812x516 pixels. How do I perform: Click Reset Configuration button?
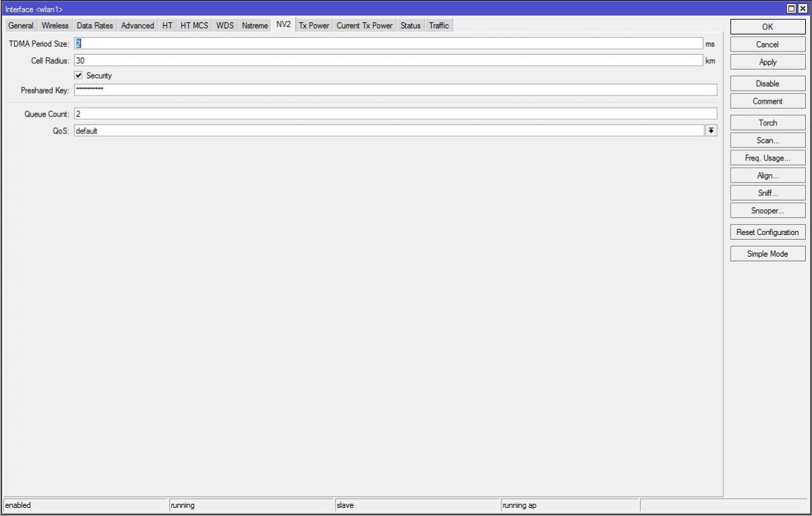[x=767, y=232]
